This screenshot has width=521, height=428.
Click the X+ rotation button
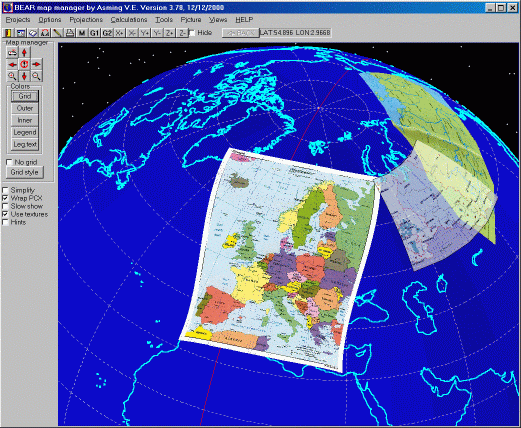(119, 33)
